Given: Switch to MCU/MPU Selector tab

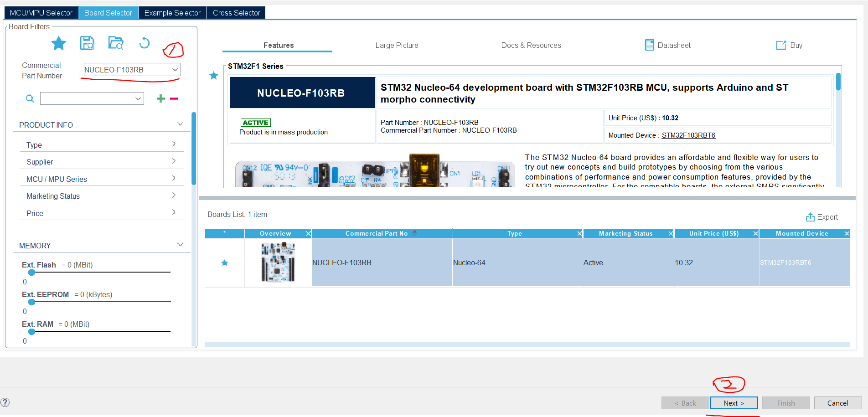Looking at the screenshot, I should [x=41, y=13].
